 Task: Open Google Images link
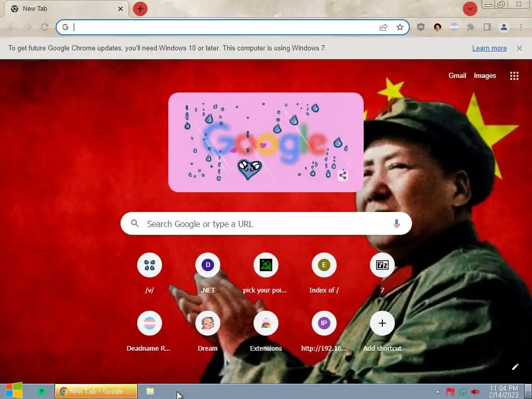[x=485, y=76]
